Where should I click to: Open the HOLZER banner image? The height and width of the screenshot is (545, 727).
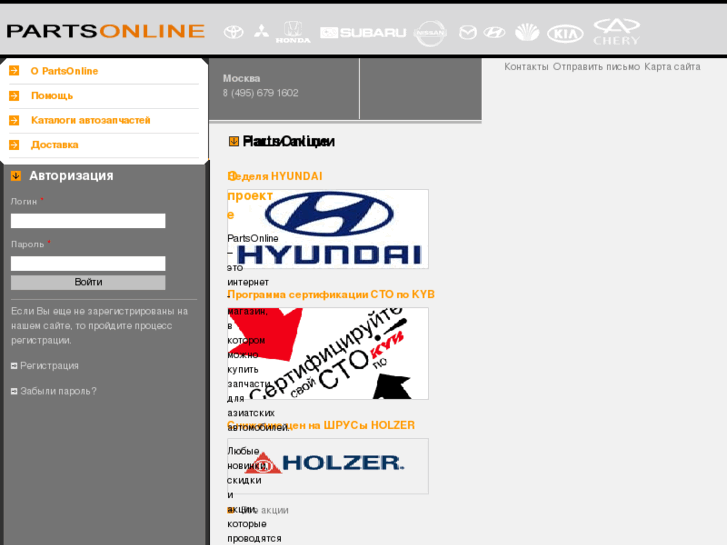click(x=328, y=466)
